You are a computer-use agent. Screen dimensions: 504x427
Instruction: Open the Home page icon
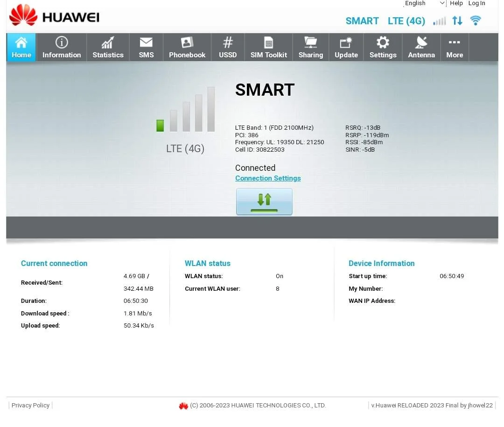(x=21, y=47)
